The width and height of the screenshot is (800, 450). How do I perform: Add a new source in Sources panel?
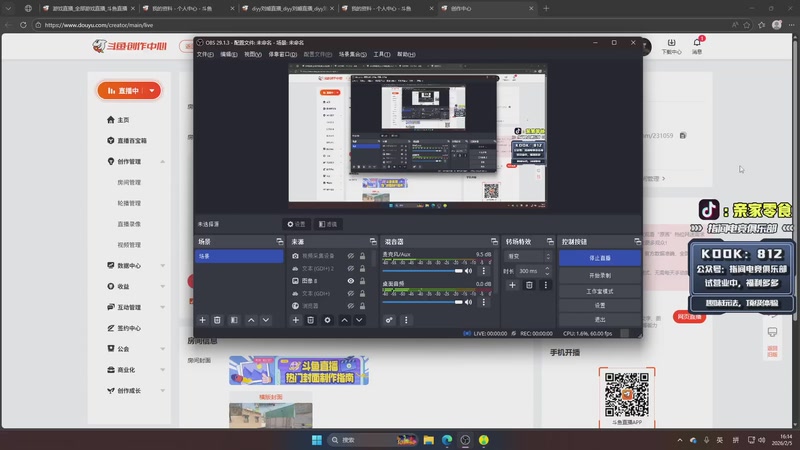coord(295,320)
